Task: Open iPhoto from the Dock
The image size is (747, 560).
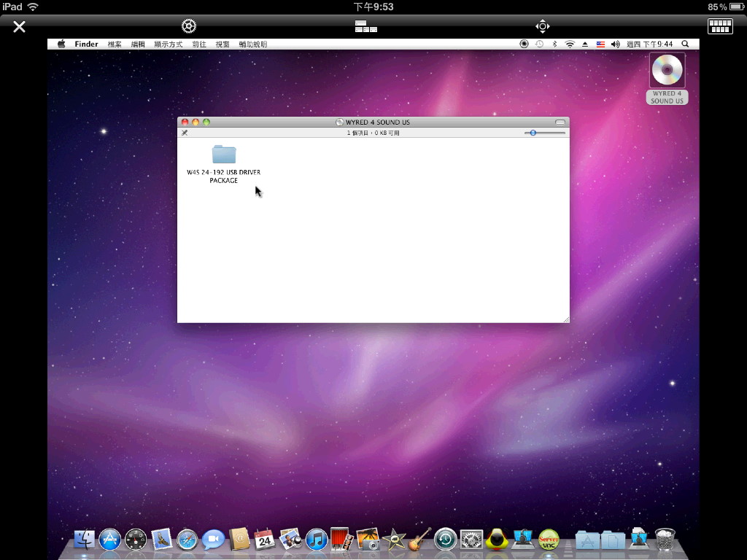Action: click(x=368, y=540)
